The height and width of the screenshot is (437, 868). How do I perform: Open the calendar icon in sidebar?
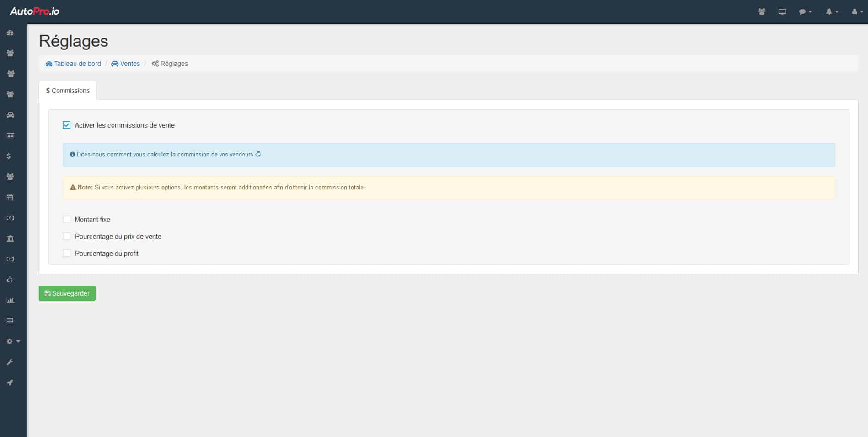click(10, 197)
